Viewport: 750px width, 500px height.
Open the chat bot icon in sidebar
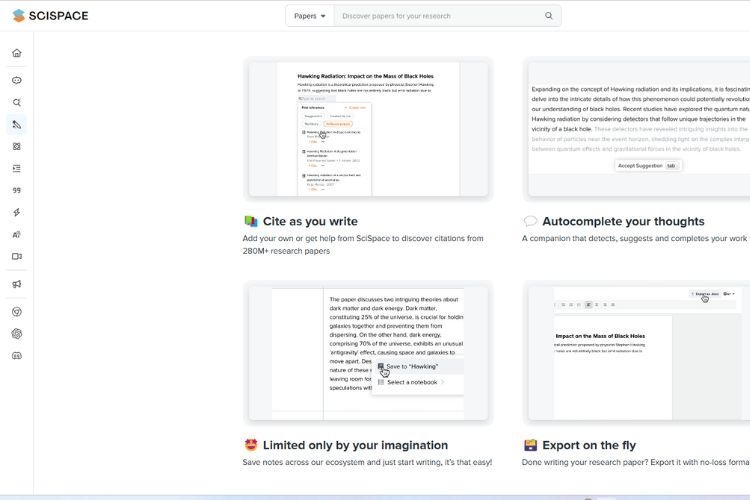pos(16,80)
